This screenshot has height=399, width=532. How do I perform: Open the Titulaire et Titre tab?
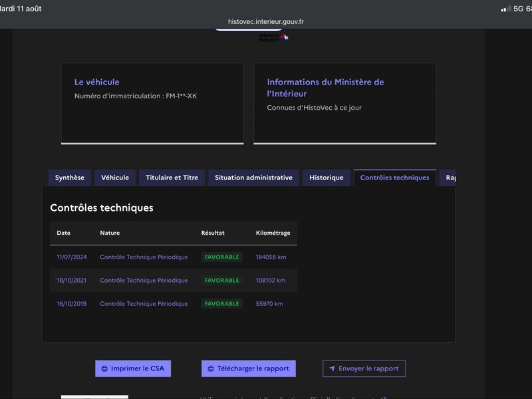pyautogui.click(x=172, y=178)
